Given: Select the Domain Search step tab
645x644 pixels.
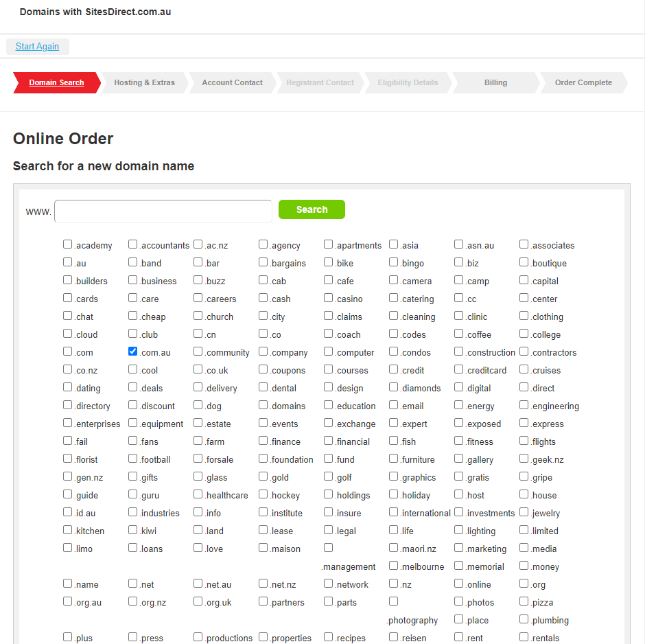Looking at the screenshot, I should pos(56,82).
